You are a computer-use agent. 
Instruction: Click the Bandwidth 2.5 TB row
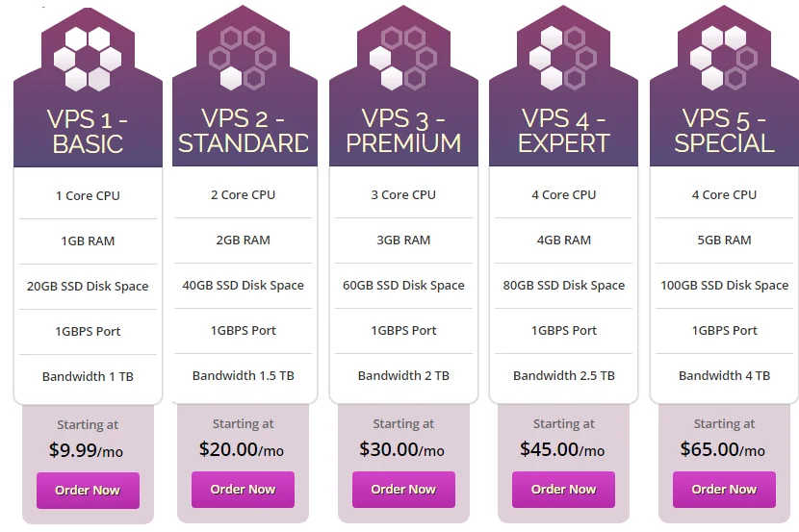tap(563, 376)
